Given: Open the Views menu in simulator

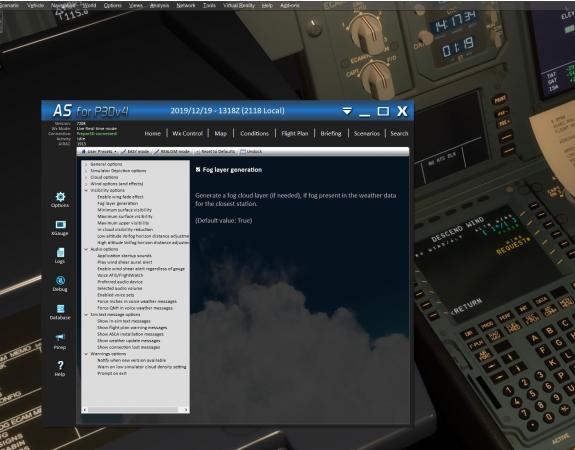Looking at the screenshot, I should [x=136, y=5].
